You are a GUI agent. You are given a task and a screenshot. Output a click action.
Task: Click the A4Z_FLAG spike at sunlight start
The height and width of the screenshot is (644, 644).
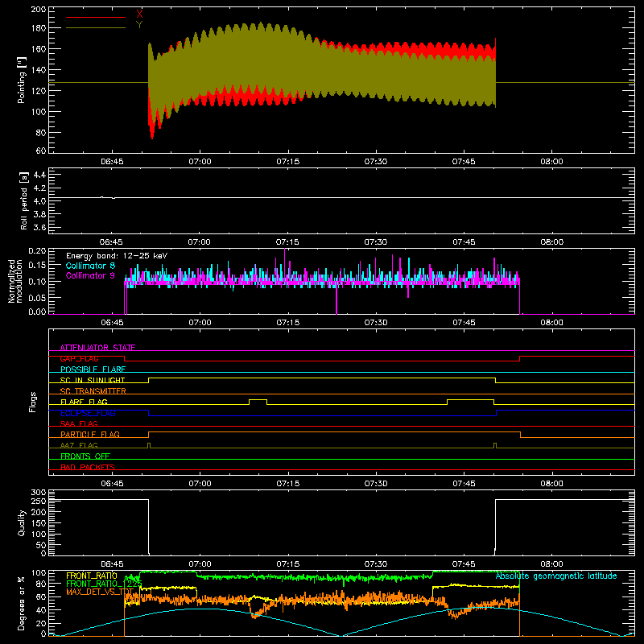coord(149,445)
